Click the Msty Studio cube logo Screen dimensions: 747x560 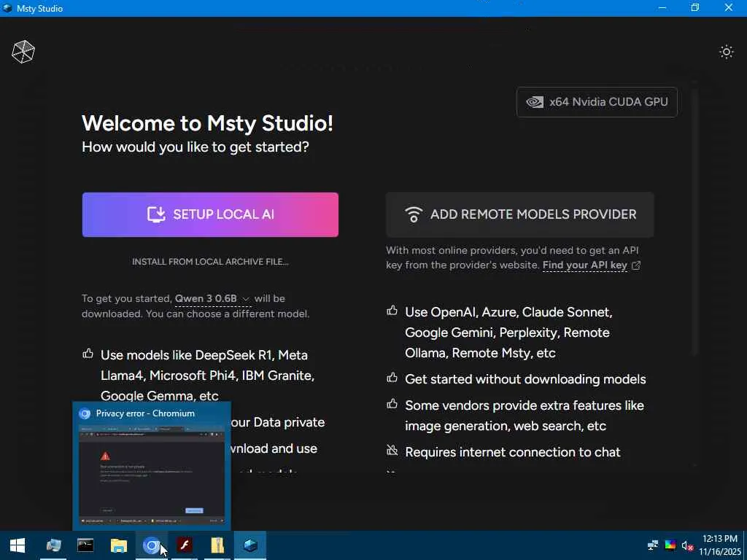(23, 52)
